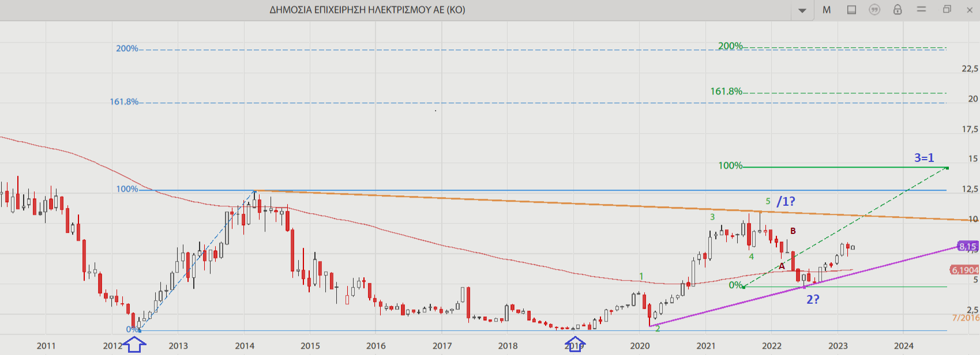Select the blue 100% Fibonacci label

127,189
